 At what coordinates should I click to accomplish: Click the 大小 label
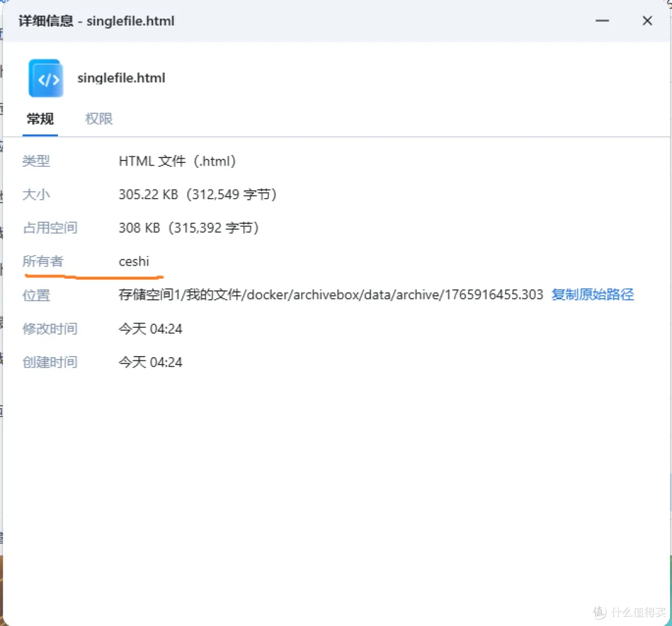36,195
